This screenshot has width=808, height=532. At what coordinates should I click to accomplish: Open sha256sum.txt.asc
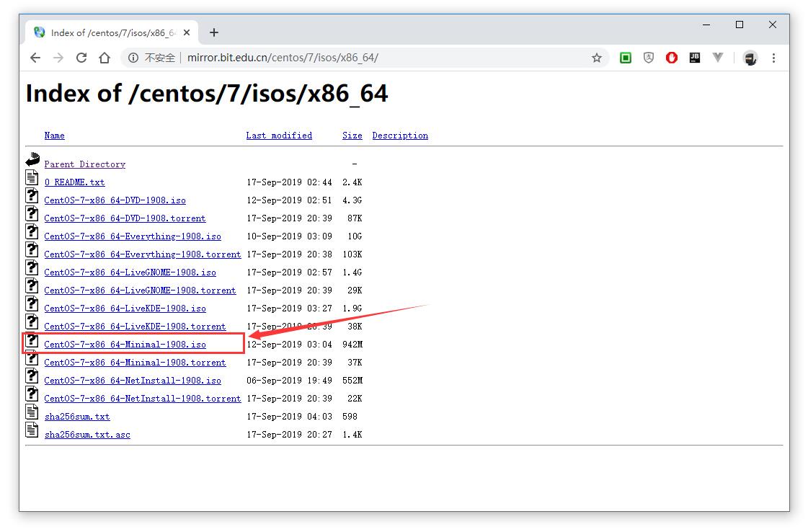[88, 435]
